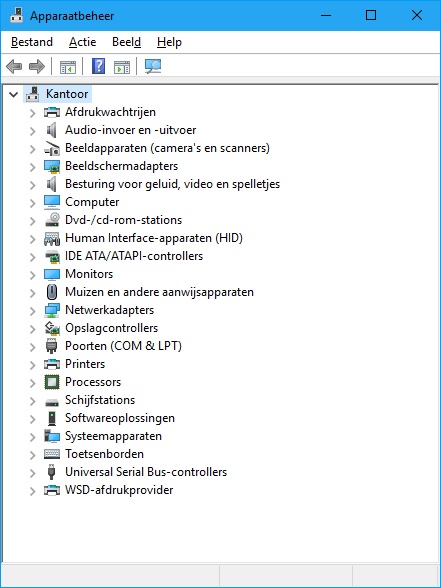Open the Bestand menu
The width and height of the screenshot is (441, 588).
(32, 42)
